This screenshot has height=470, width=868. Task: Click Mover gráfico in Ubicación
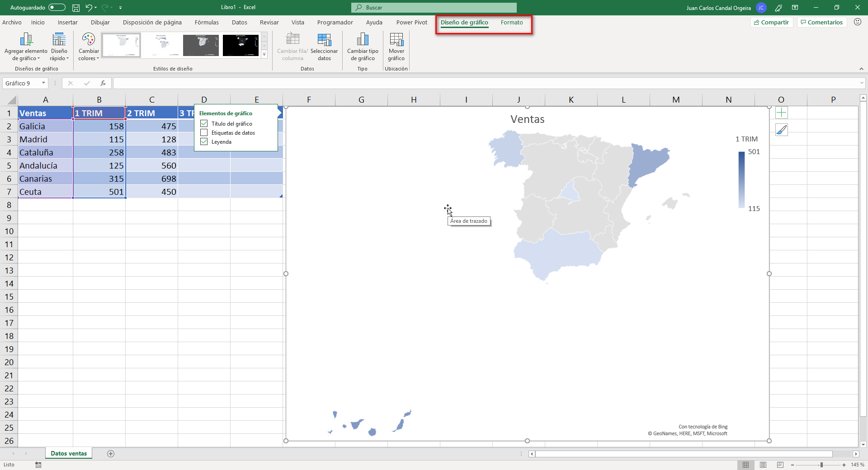(396, 47)
